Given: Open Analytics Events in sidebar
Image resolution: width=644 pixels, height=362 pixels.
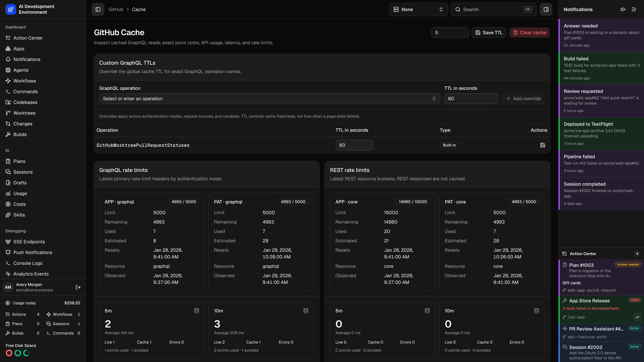Looking at the screenshot, I should (x=43, y=274).
